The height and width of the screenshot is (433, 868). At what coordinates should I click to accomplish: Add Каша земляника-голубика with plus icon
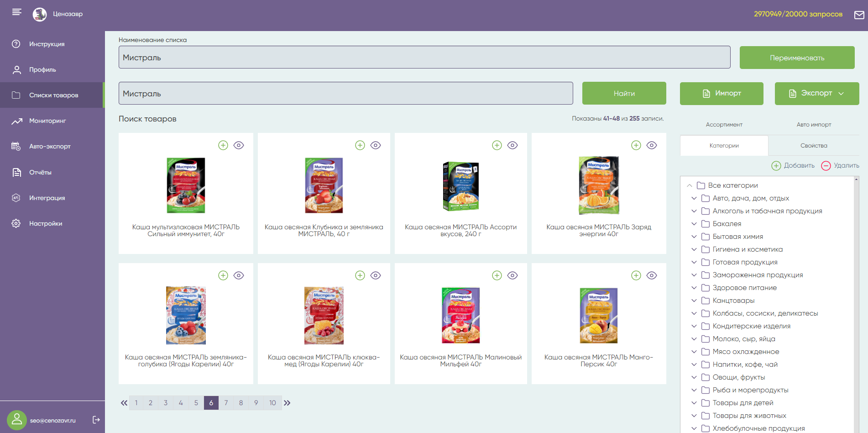tap(223, 275)
